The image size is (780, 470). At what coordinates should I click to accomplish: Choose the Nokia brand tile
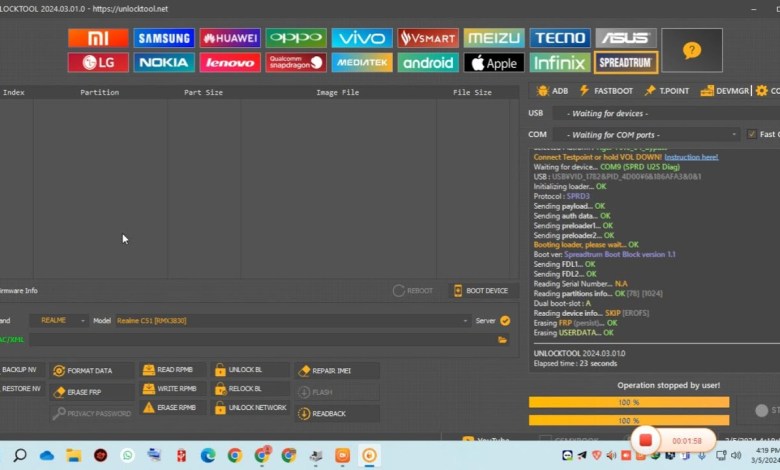(164, 63)
